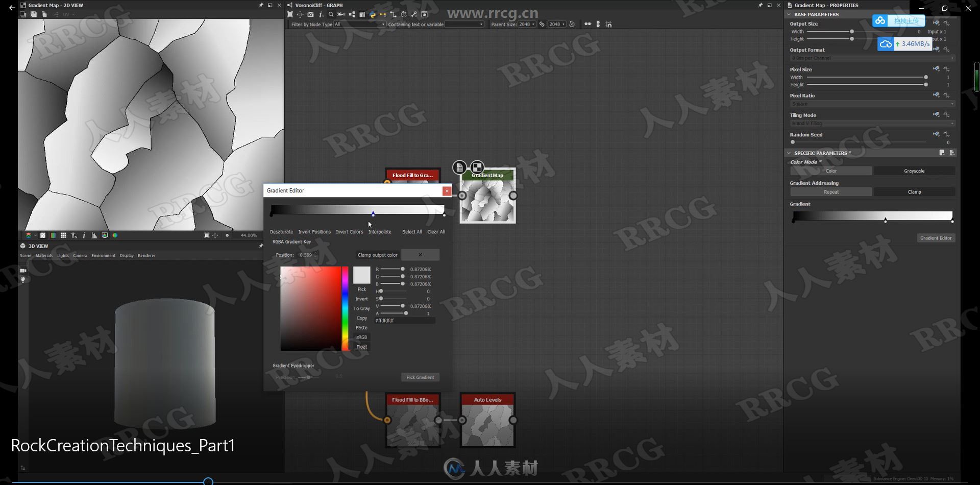Click Invert Positions in Gradient Editor

coord(314,232)
